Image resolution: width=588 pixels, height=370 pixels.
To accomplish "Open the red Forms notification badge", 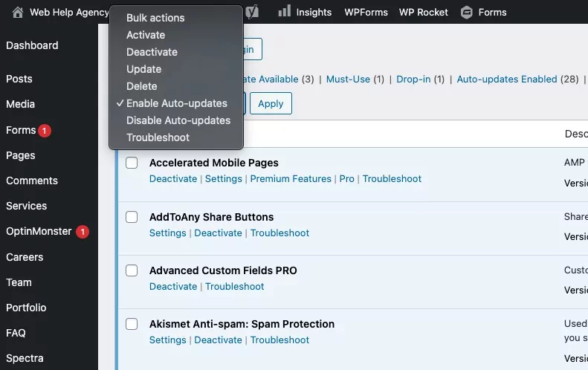I will (45, 131).
